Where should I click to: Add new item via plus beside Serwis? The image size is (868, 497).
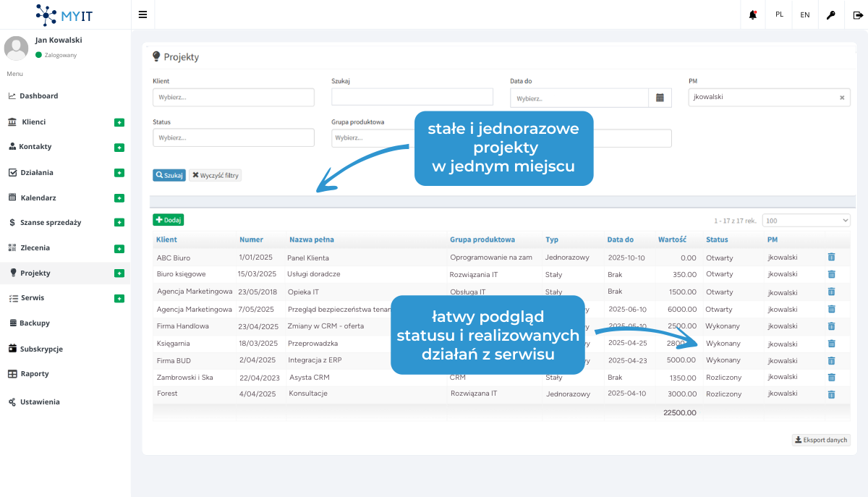tap(119, 298)
